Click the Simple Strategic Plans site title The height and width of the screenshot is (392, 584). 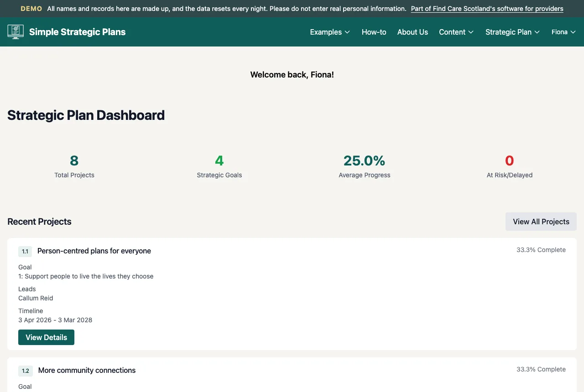[x=77, y=32]
